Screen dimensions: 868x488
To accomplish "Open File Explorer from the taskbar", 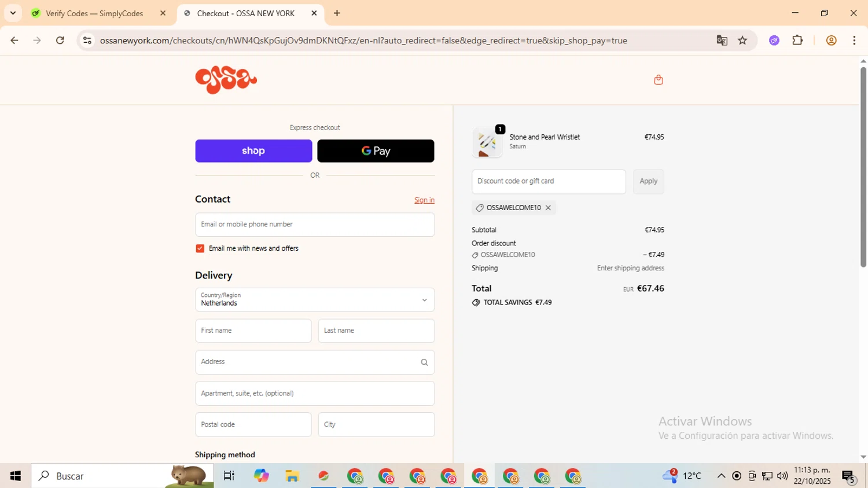I will click(292, 476).
